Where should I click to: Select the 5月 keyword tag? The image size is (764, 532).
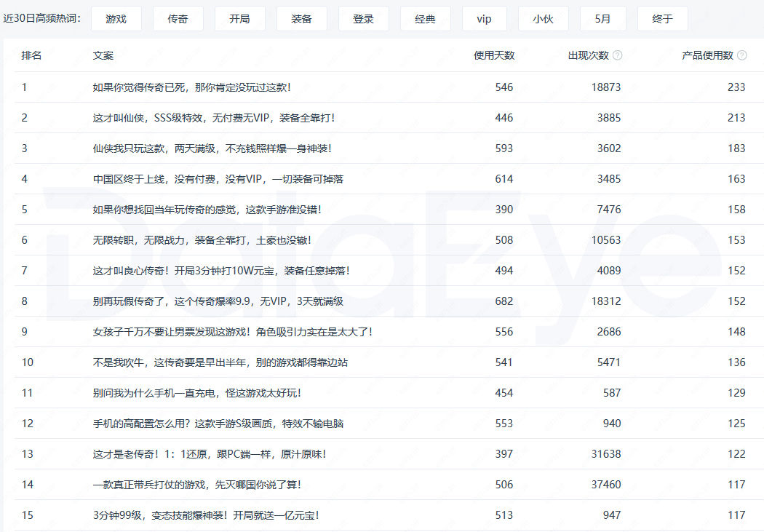point(602,19)
